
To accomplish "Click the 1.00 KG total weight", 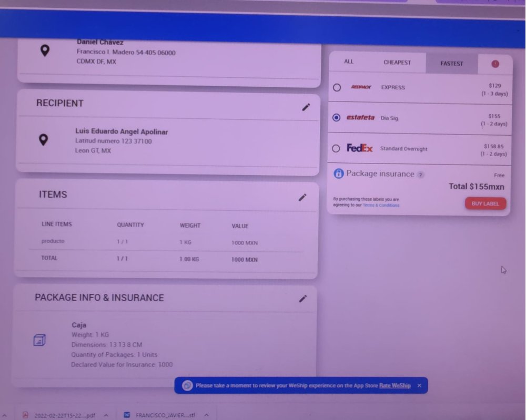I will click(189, 259).
